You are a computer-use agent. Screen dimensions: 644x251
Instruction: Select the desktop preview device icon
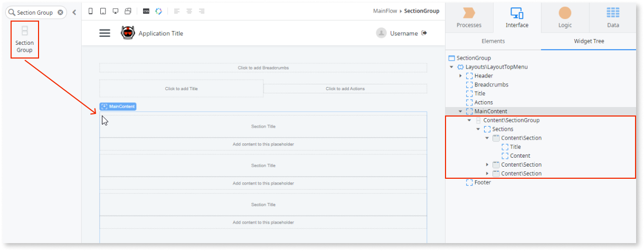(115, 11)
